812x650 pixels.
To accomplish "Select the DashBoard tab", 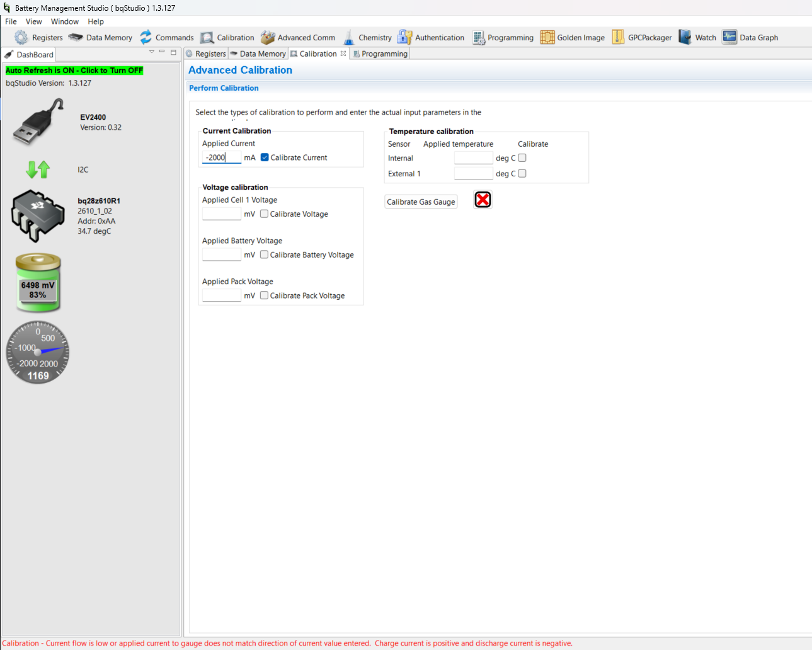I will [29, 55].
